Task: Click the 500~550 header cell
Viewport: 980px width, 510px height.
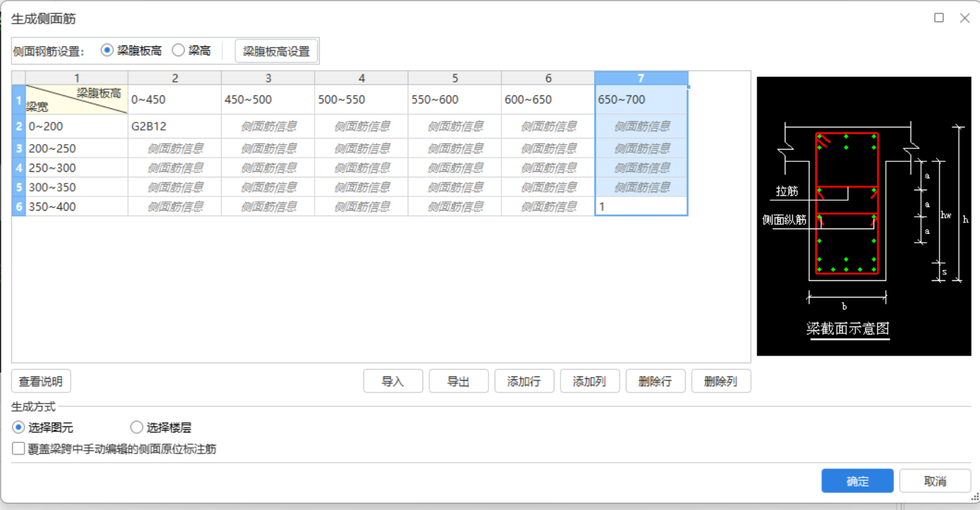Action: pos(362,99)
